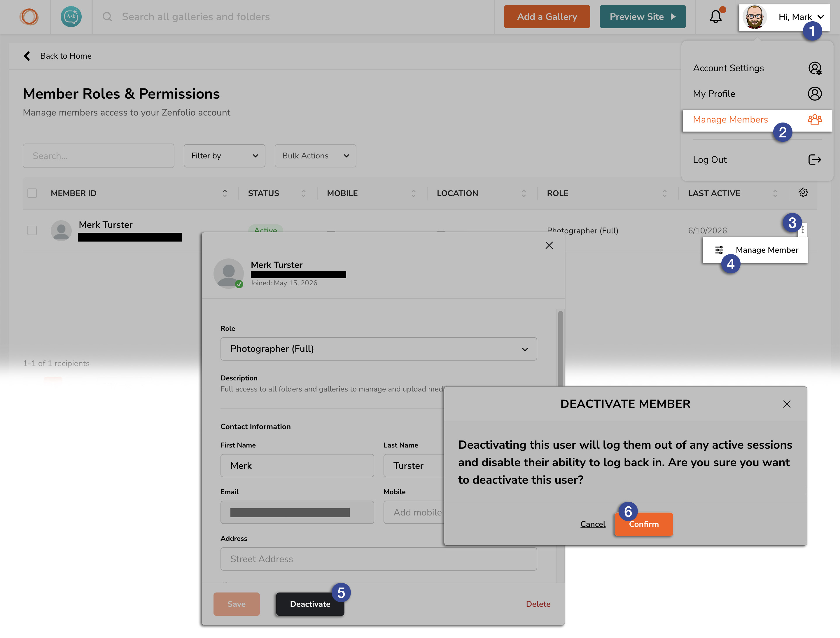Sort by Role column arrows

tap(664, 193)
